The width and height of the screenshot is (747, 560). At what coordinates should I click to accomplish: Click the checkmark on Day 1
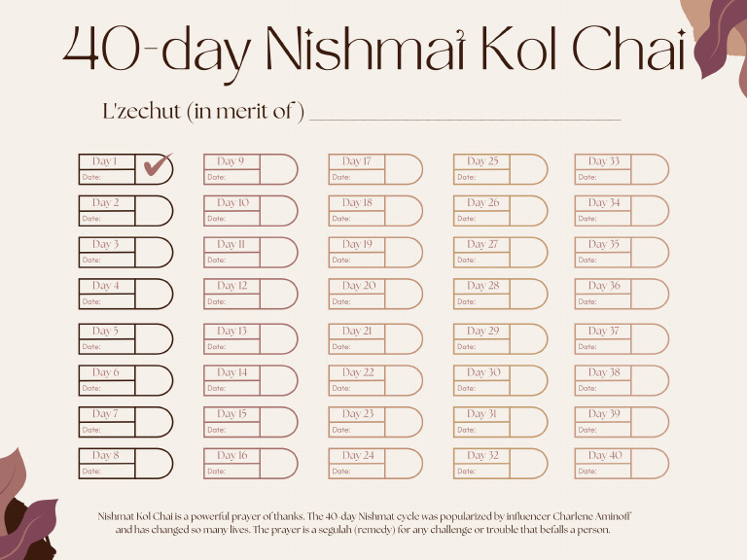[156, 165]
